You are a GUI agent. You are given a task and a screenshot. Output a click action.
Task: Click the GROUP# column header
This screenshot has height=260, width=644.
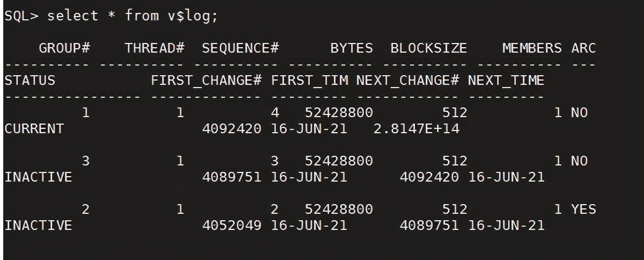tap(64, 48)
